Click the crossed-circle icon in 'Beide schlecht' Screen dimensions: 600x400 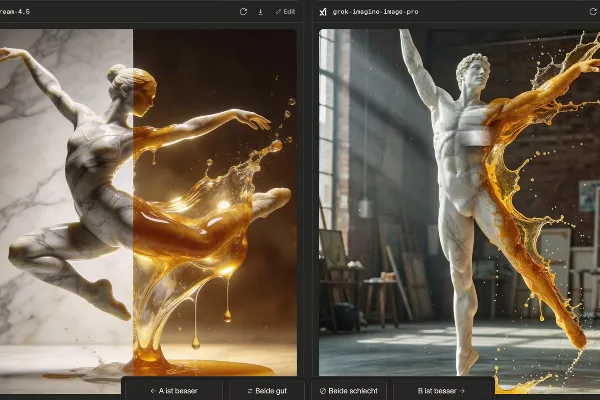click(x=323, y=390)
